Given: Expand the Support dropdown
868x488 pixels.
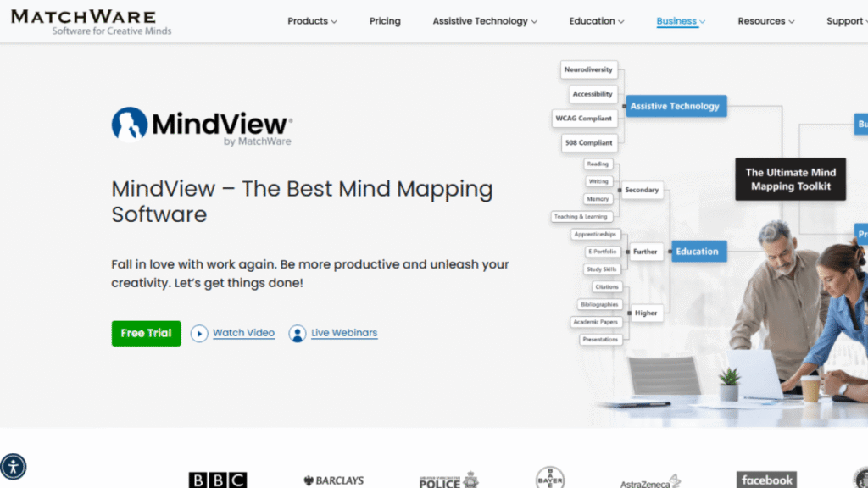Looking at the screenshot, I should [x=845, y=21].
